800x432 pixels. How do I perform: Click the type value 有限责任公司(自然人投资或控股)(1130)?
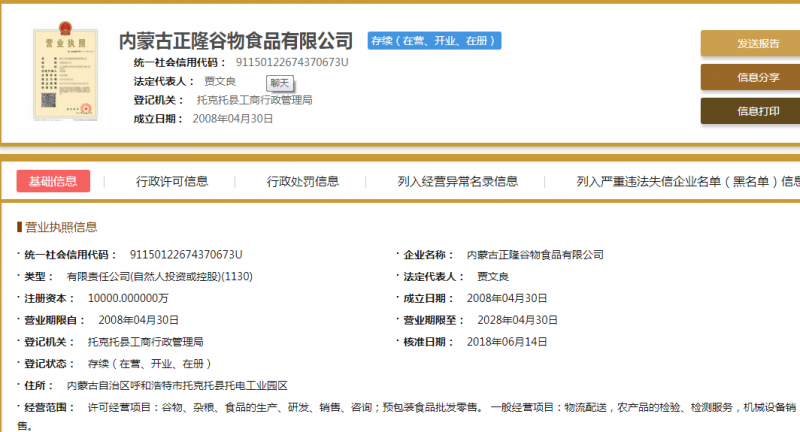click(160, 276)
